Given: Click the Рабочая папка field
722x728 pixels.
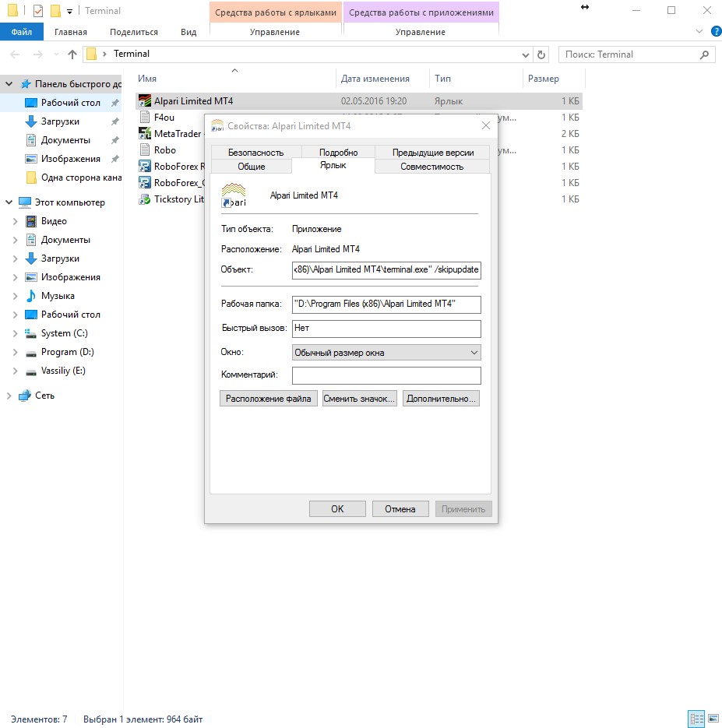Looking at the screenshot, I should (x=386, y=304).
